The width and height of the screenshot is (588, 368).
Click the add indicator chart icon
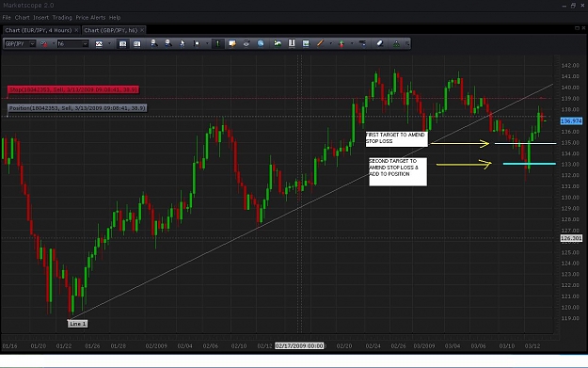click(x=278, y=43)
